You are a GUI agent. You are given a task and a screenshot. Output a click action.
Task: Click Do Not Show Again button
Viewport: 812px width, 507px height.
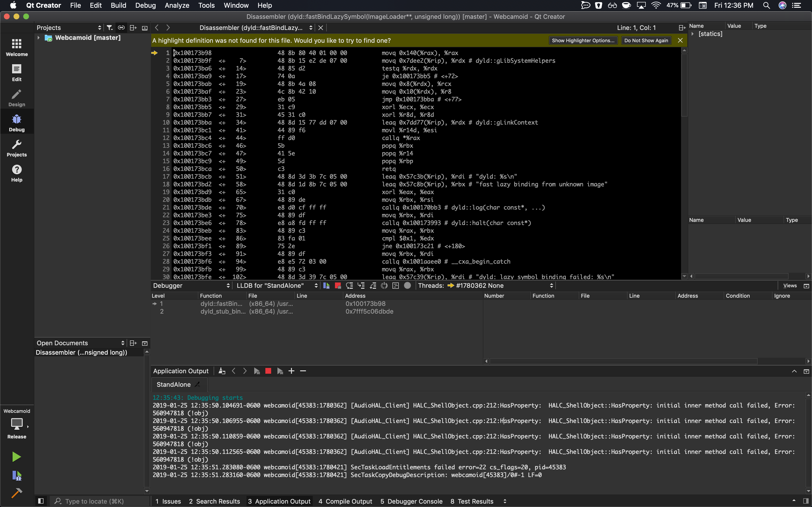(x=646, y=41)
